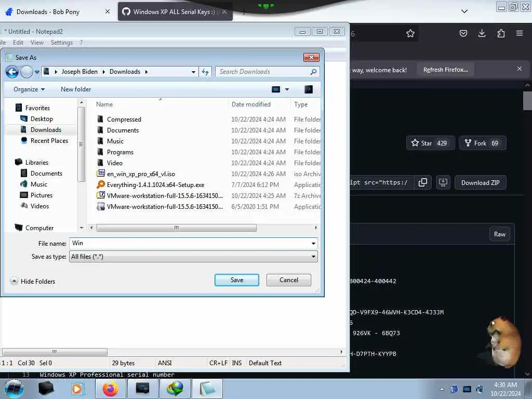
Task: Click the Pocket icon in Firefox toolbar
Action: pyautogui.click(x=463, y=33)
